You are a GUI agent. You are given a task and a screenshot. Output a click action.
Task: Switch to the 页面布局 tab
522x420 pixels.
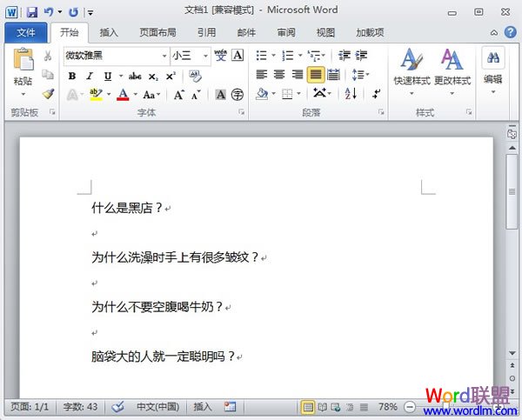point(157,33)
